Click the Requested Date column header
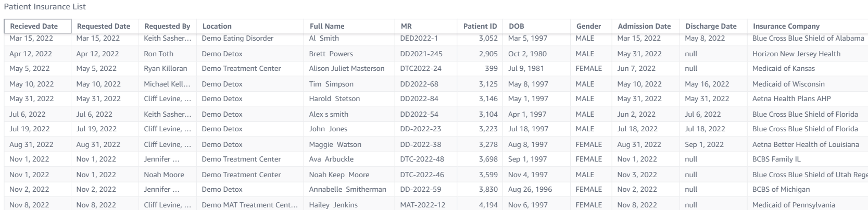 click(x=103, y=26)
